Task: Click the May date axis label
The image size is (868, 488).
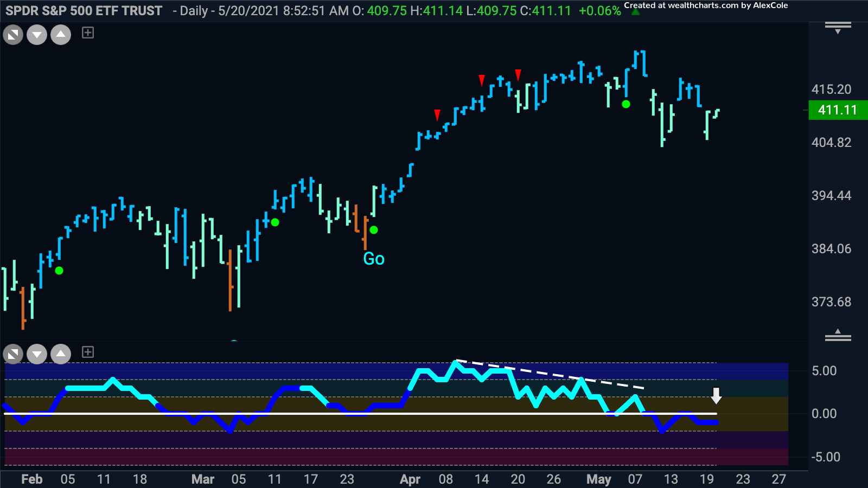Action: (x=599, y=479)
